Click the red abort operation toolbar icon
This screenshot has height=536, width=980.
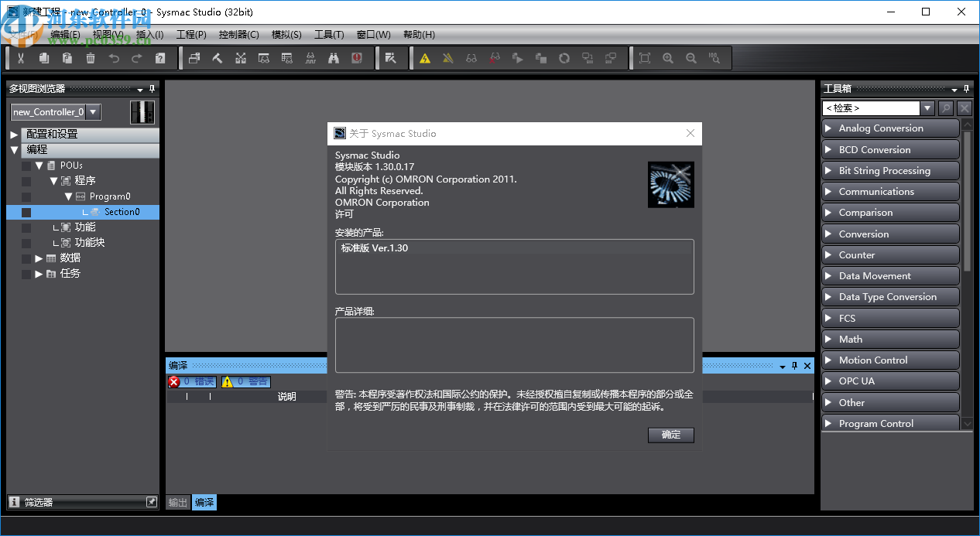pos(357,58)
